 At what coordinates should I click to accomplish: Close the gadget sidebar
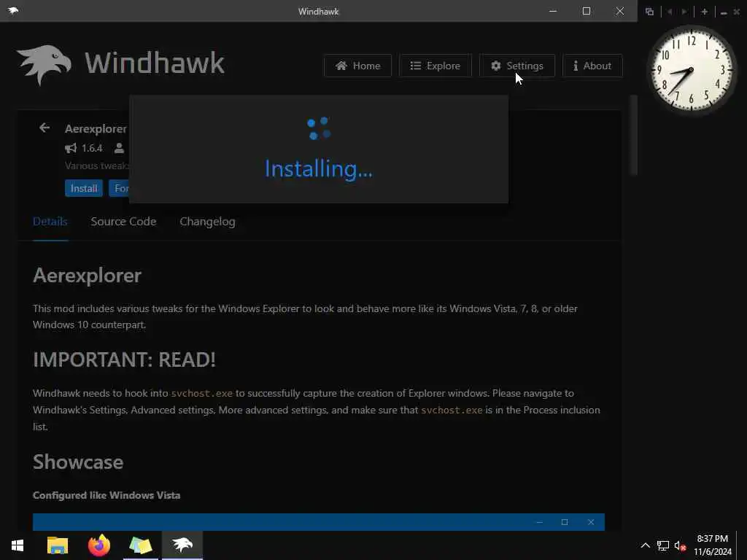pyautogui.click(x=737, y=12)
